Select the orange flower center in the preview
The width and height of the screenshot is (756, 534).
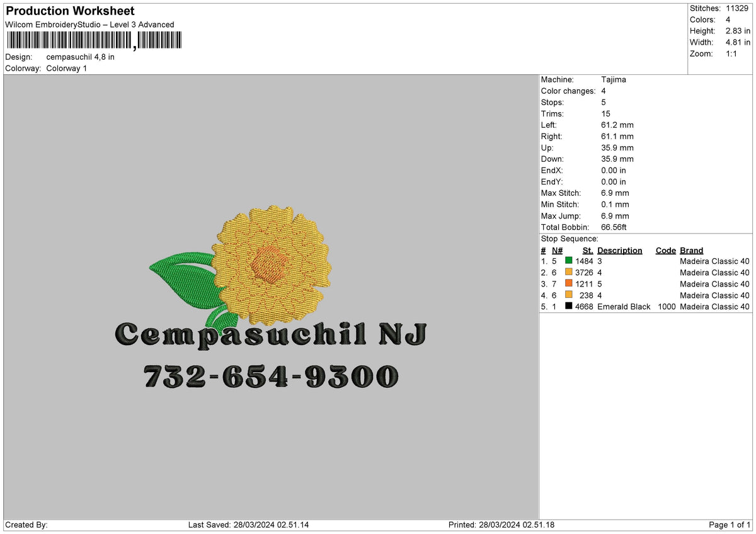(270, 264)
